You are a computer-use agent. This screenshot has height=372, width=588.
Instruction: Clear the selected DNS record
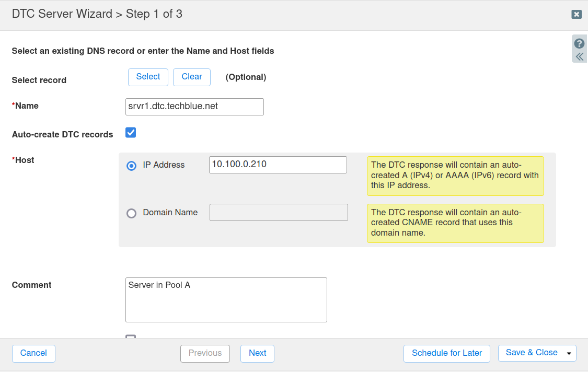coord(191,77)
